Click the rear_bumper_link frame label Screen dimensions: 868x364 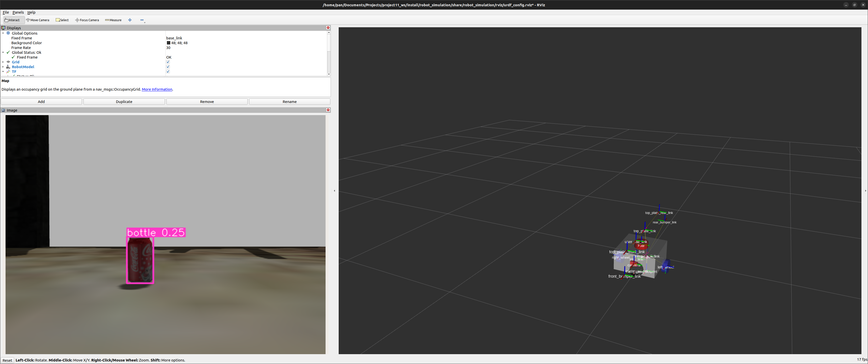click(x=664, y=222)
